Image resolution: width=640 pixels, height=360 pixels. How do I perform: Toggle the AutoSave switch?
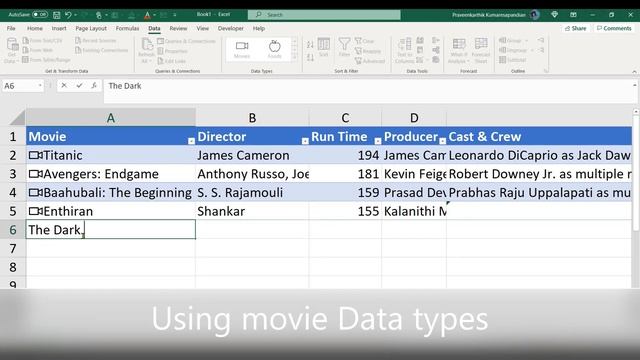click(40, 15)
